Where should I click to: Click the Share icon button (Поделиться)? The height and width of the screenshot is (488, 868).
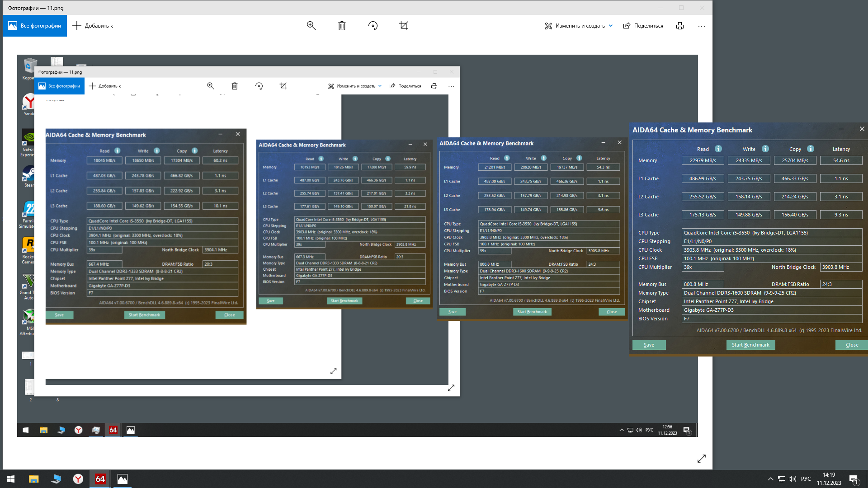[x=643, y=26]
